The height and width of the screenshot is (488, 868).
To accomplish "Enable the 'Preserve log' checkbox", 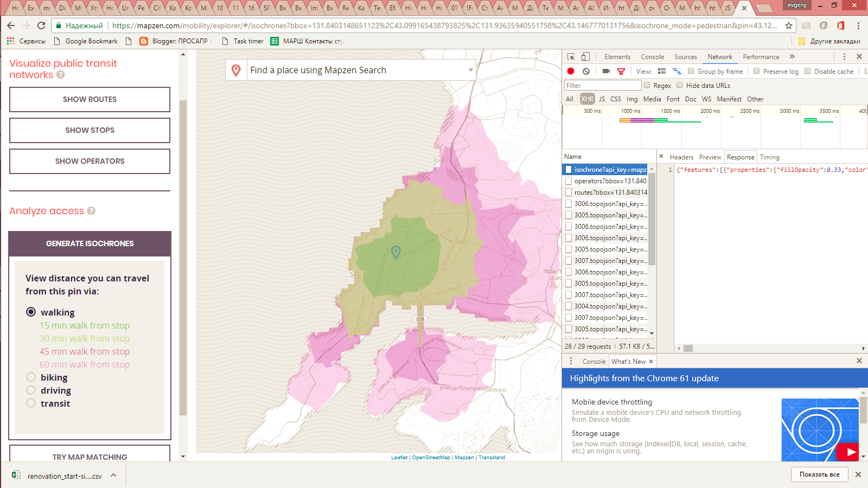I will click(756, 71).
